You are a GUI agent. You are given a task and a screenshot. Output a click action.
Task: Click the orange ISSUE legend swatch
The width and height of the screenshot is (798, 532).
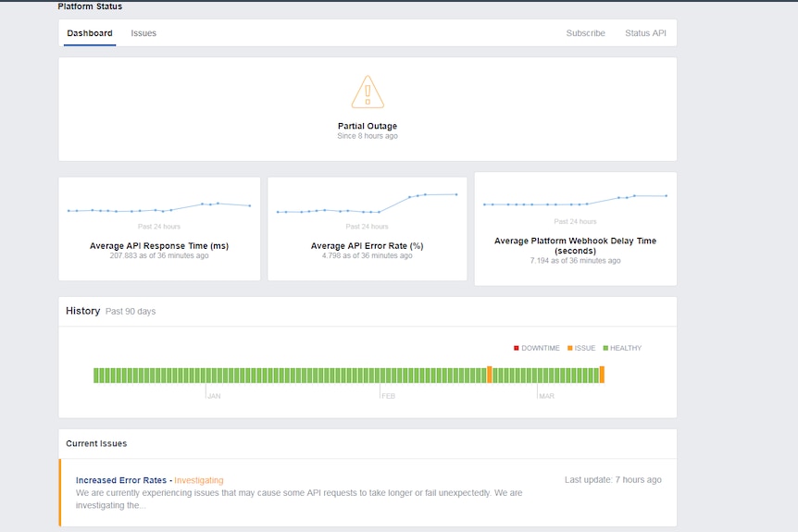pyautogui.click(x=570, y=348)
